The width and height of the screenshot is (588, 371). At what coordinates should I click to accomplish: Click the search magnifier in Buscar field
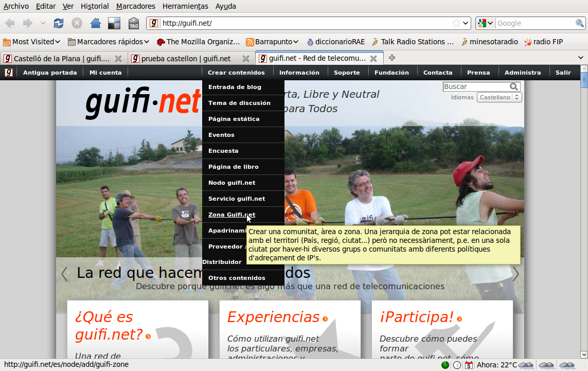tap(514, 87)
